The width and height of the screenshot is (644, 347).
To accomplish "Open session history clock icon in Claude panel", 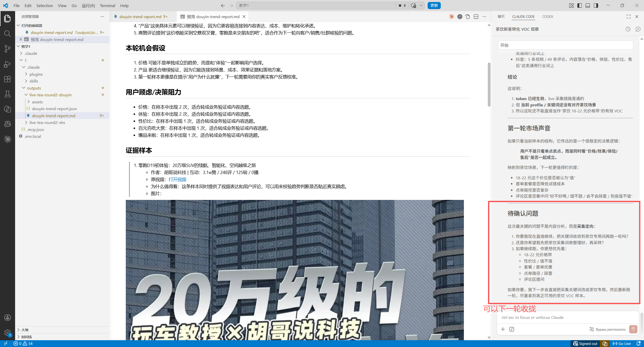I will pos(628,29).
